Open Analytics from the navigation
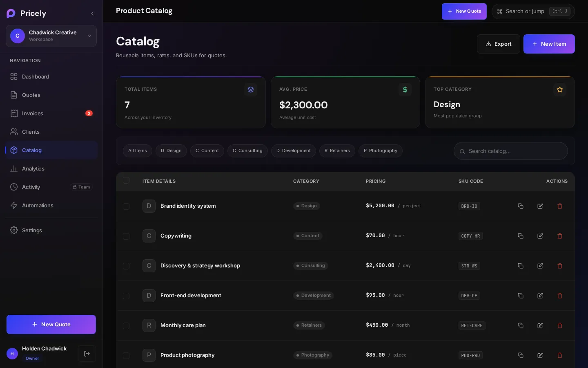Viewport: 588px width, 368px height. 51,168
